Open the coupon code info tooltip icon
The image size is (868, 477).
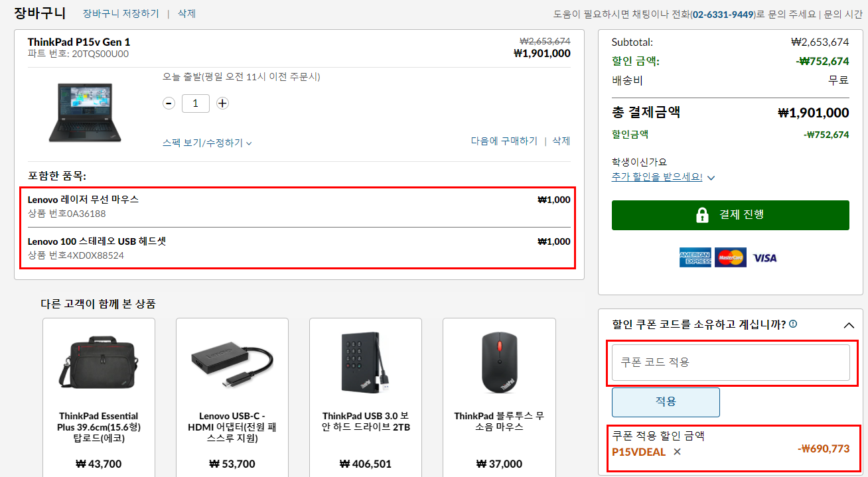coord(793,324)
